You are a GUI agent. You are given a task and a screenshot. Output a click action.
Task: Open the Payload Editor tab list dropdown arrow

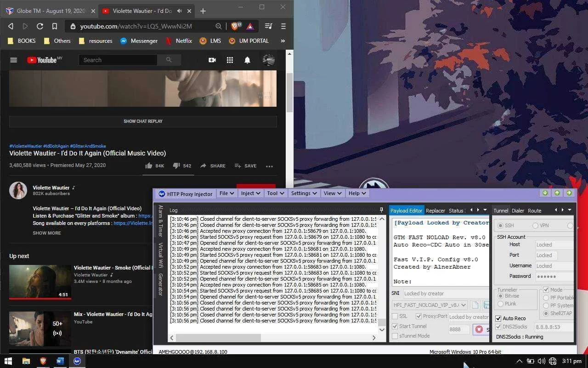(485, 210)
